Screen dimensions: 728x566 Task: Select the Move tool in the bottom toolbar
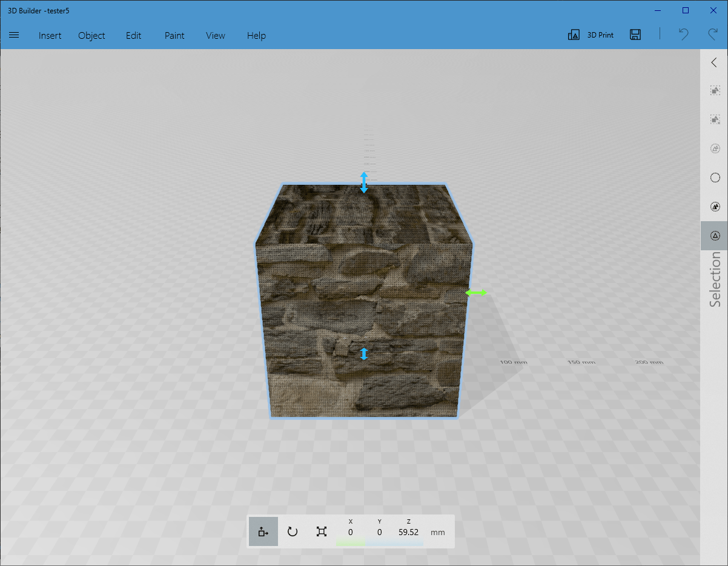[x=263, y=531]
